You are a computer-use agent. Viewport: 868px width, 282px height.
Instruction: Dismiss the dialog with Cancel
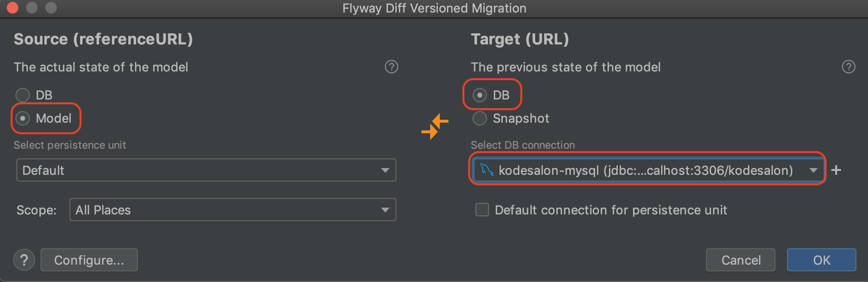click(741, 260)
